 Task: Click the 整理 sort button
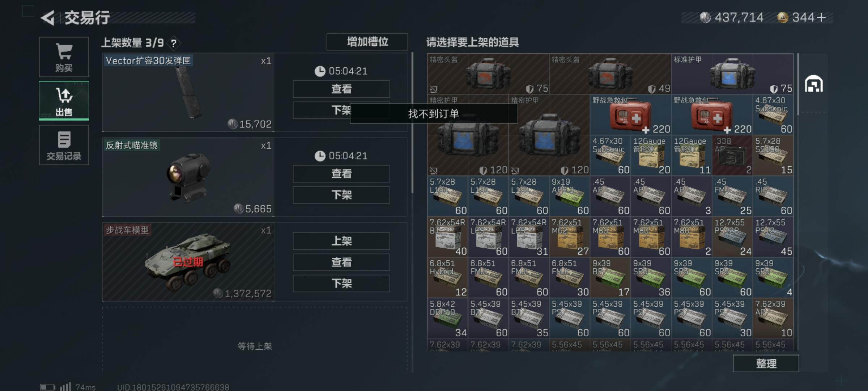click(766, 363)
